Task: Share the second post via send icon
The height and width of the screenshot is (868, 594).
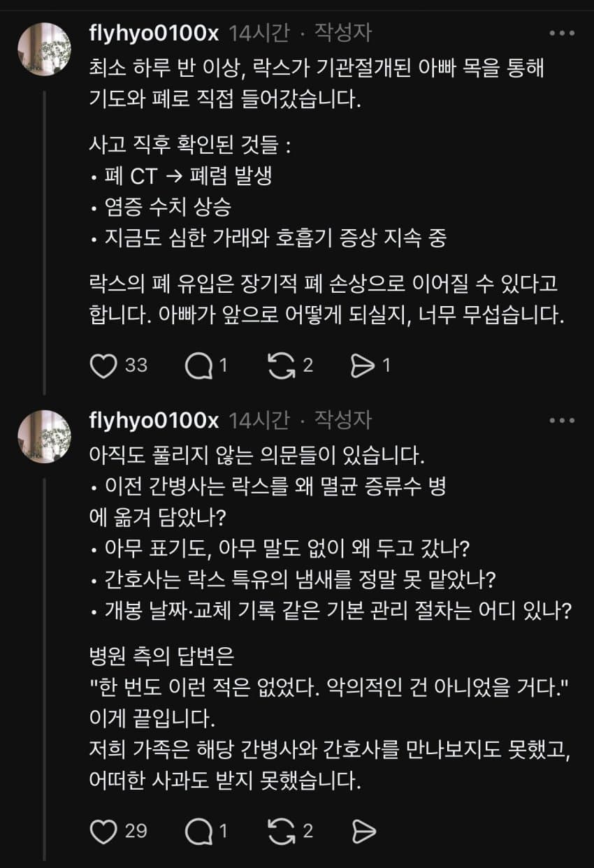Action: [x=363, y=830]
